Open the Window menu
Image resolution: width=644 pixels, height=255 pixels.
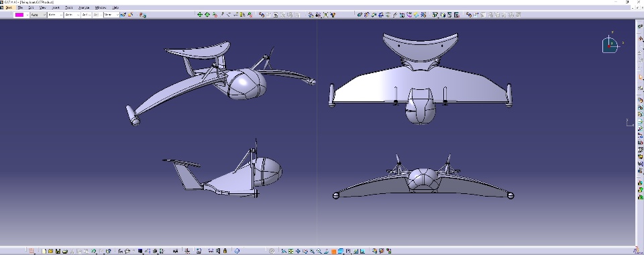pos(100,7)
